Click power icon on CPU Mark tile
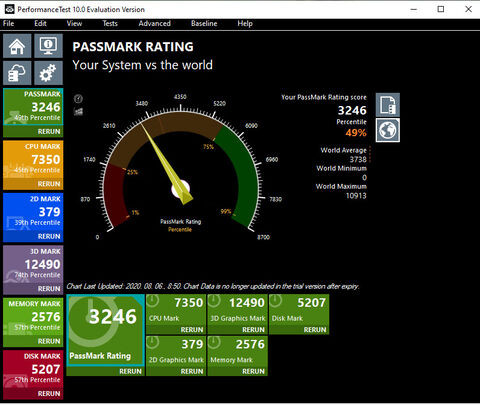 pyautogui.click(x=153, y=301)
